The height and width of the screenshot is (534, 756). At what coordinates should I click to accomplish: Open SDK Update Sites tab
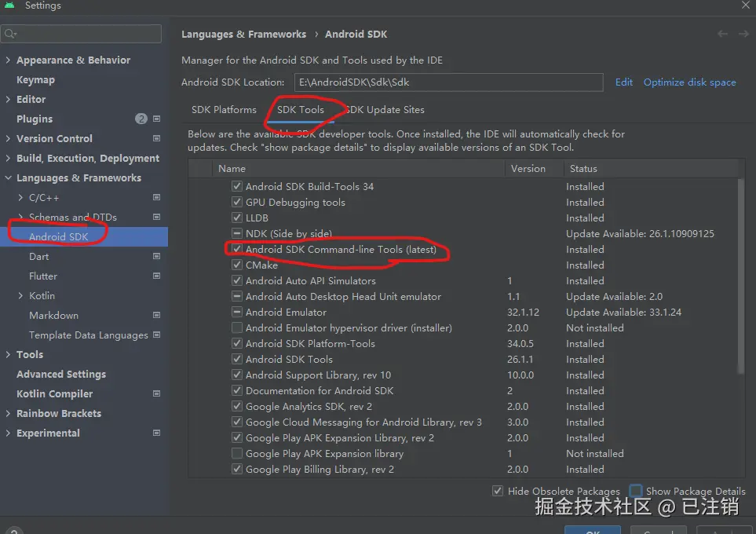coord(385,109)
